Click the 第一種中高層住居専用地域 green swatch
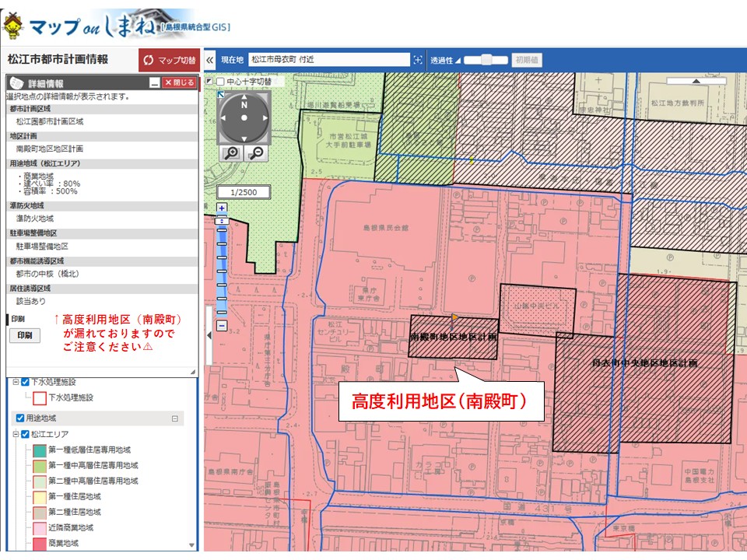This screenshot has width=747, height=560. (x=40, y=465)
